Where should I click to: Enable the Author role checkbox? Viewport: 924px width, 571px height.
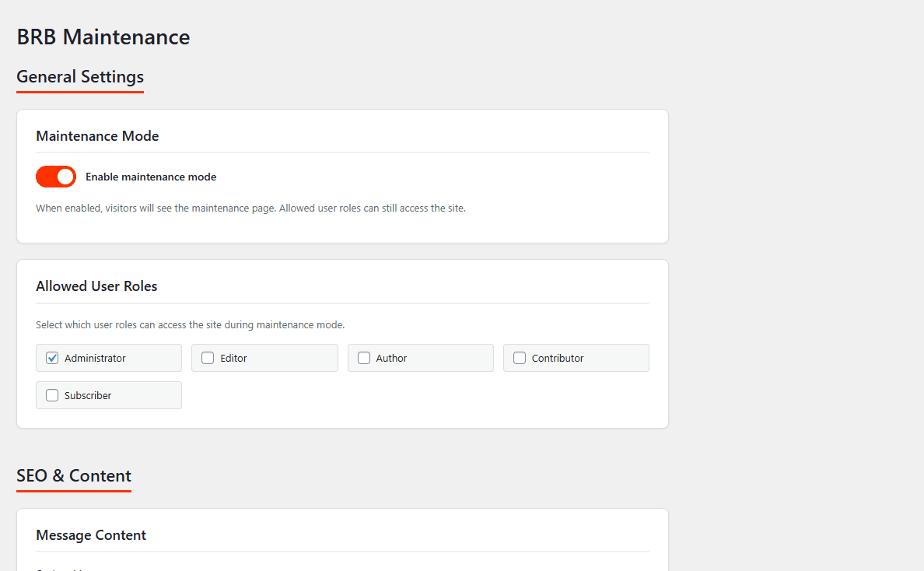click(363, 358)
